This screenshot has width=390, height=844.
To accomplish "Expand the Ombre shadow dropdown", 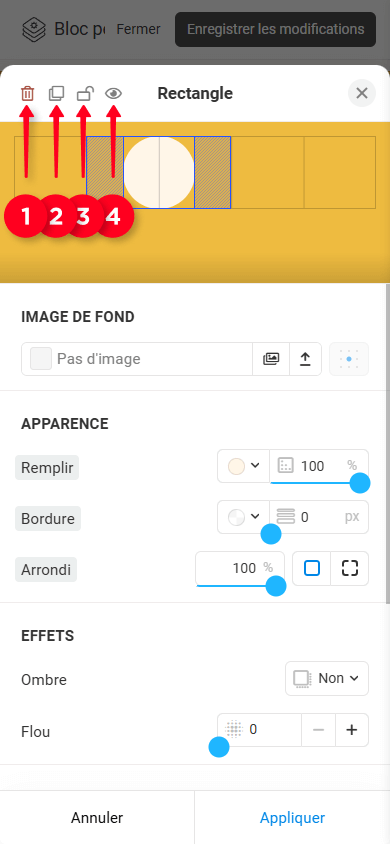I will click(x=327, y=678).
